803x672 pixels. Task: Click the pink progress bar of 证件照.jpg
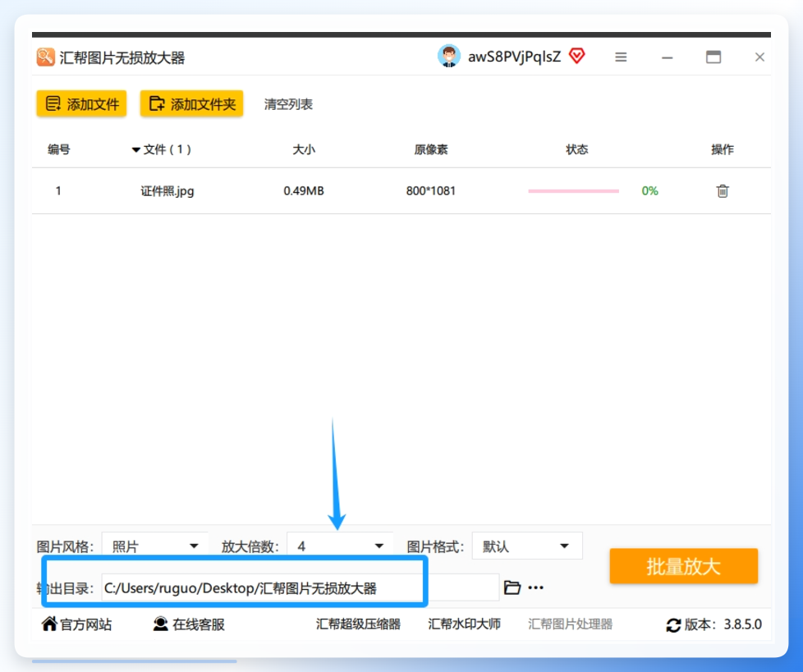574,191
